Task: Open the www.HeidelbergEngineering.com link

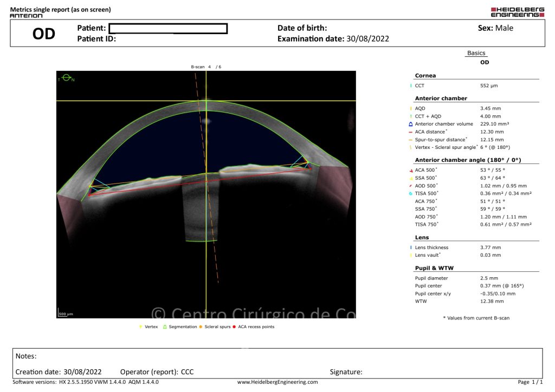Action: coord(277,382)
